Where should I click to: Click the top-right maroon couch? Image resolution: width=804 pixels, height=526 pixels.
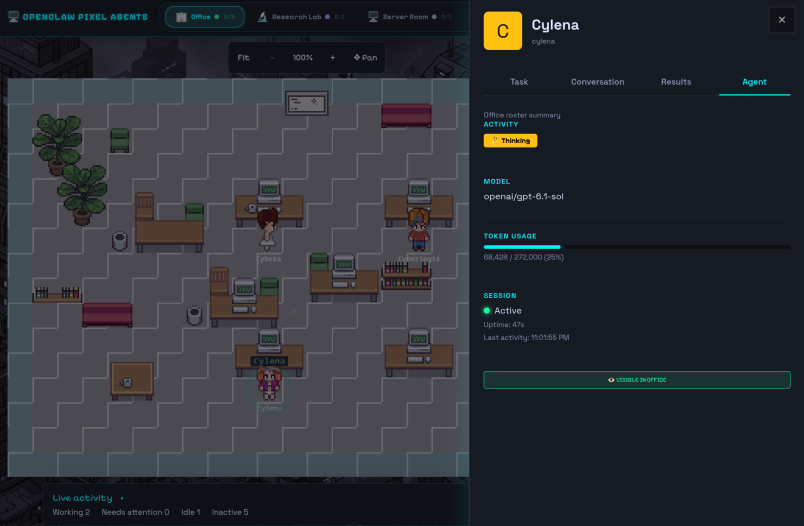point(406,115)
